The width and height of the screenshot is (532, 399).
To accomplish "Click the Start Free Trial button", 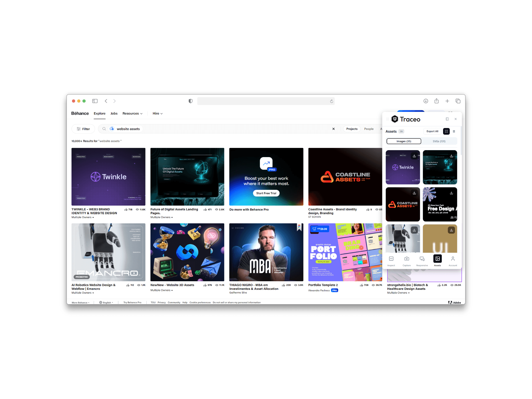I will coord(266,193).
